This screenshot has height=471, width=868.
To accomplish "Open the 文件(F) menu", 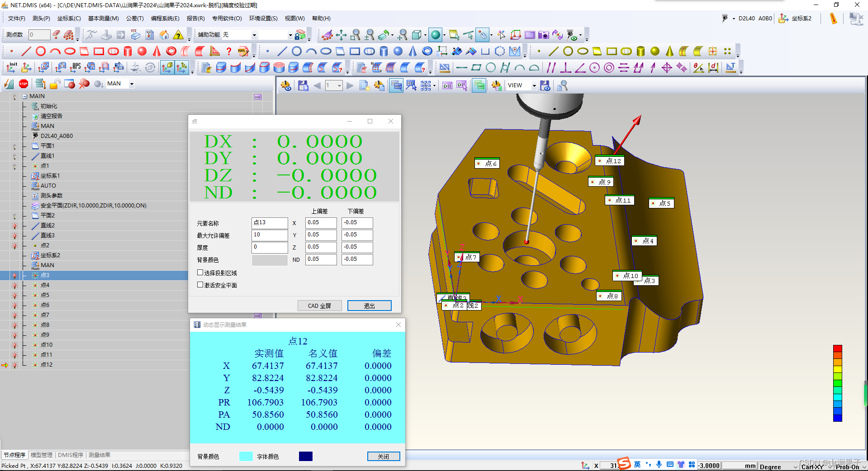I will (x=17, y=19).
